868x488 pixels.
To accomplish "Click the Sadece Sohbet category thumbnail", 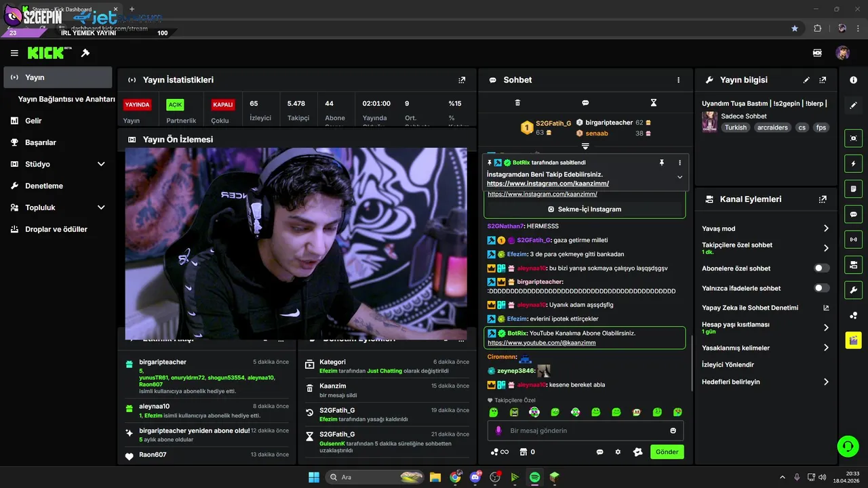I will click(x=709, y=121).
